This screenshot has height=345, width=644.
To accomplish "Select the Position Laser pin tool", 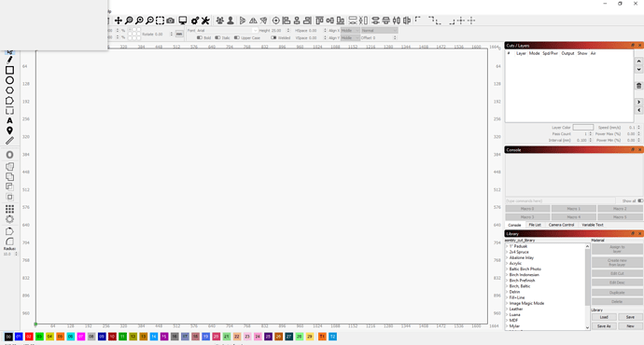I will point(9,131).
